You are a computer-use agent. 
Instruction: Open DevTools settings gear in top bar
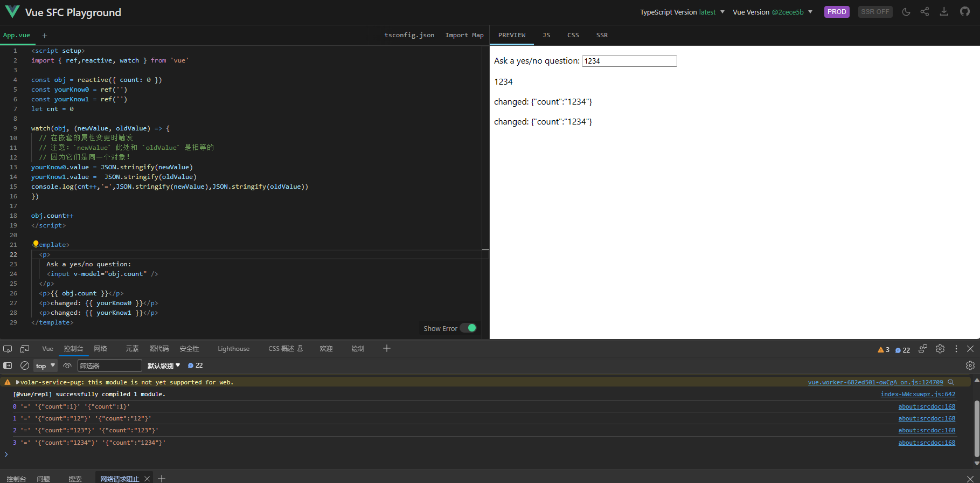tap(940, 349)
